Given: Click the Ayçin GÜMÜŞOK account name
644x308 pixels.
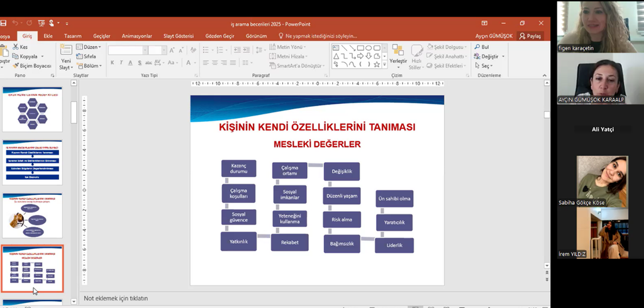Looking at the screenshot, I should (x=494, y=36).
